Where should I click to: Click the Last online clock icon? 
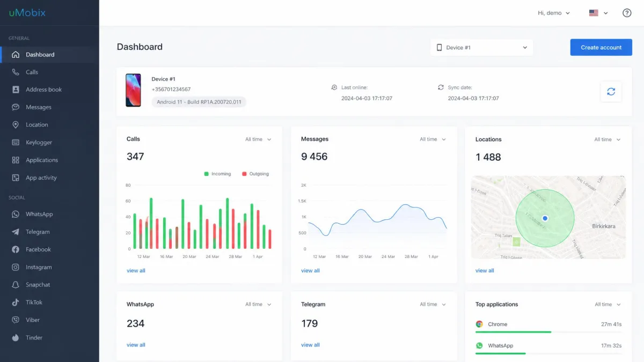[334, 87]
